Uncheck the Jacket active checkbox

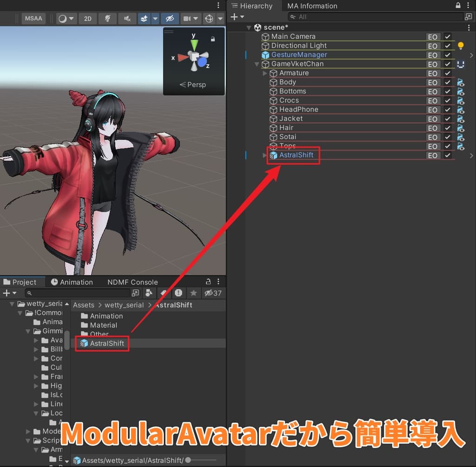click(448, 118)
